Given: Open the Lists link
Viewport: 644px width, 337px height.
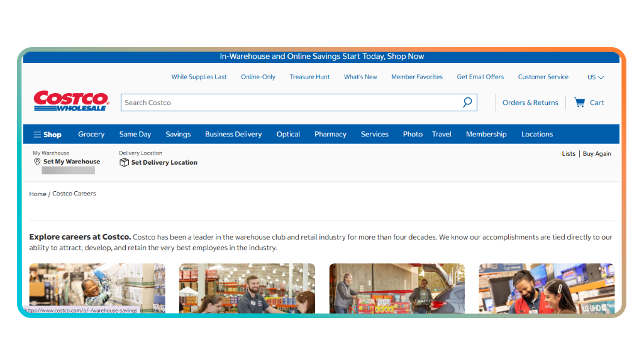Looking at the screenshot, I should (569, 153).
